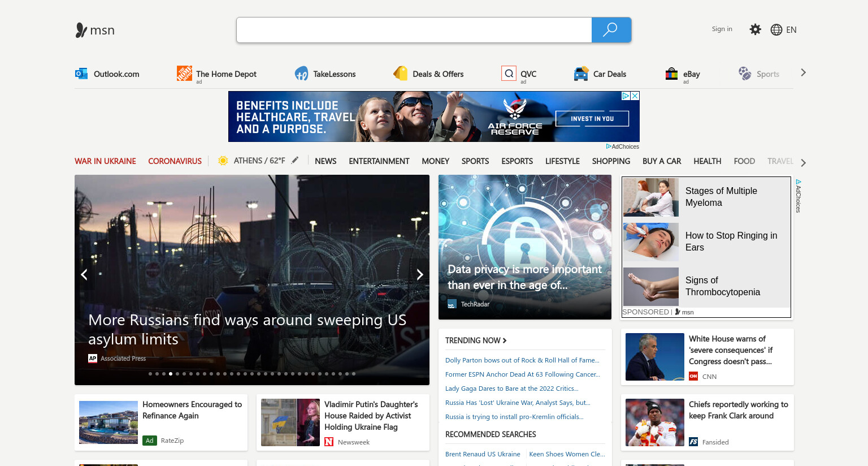Open Dolly Parton Rock & Roll Hall trending link

(522, 360)
